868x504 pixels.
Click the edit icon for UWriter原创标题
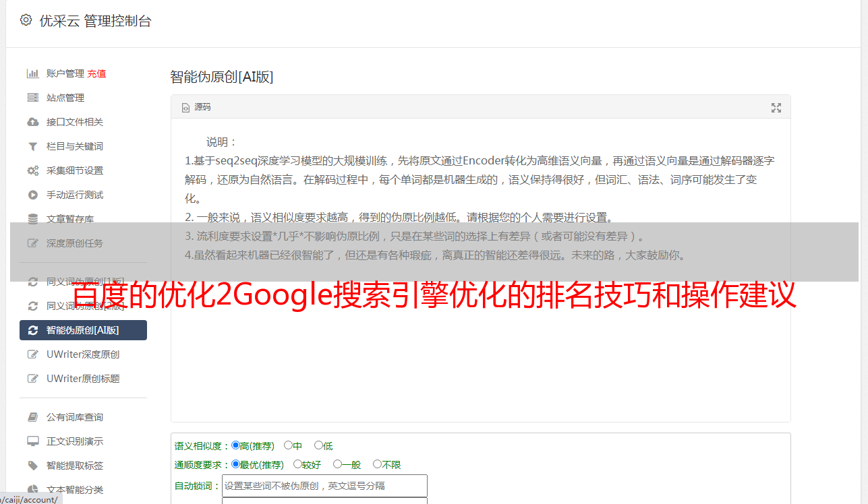[32, 379]
